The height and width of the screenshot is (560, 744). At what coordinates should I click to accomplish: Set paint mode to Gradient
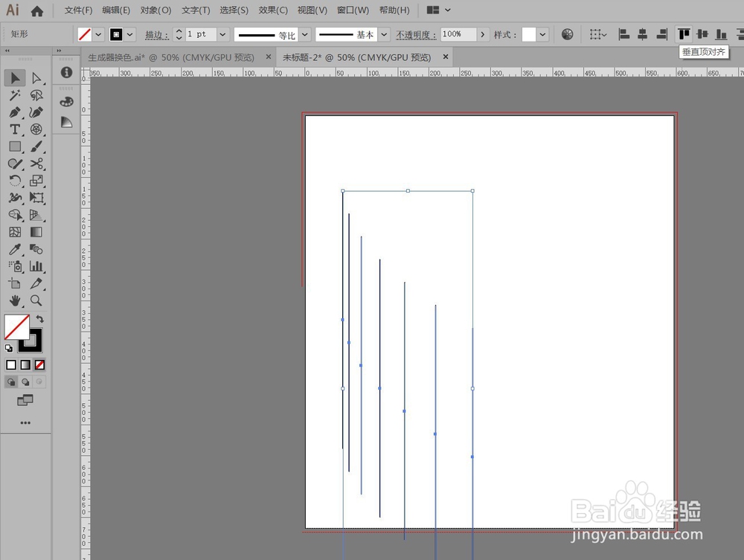point(25,364)
